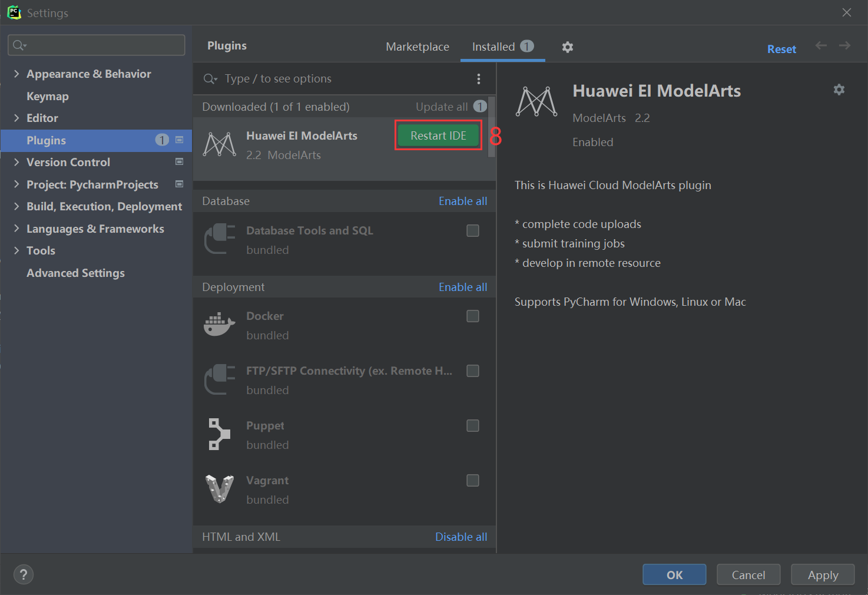Image resolution: width=868 pixels, height=595 pixels.
Task: Enable the Database Tools and SQL checkbox
Action: tap(473, 230)
